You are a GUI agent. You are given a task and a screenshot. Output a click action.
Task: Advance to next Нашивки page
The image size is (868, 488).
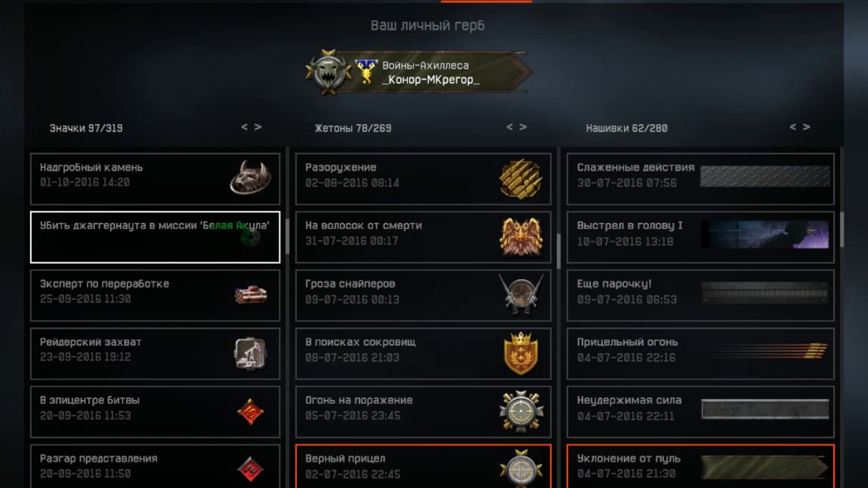pos(806,127)
